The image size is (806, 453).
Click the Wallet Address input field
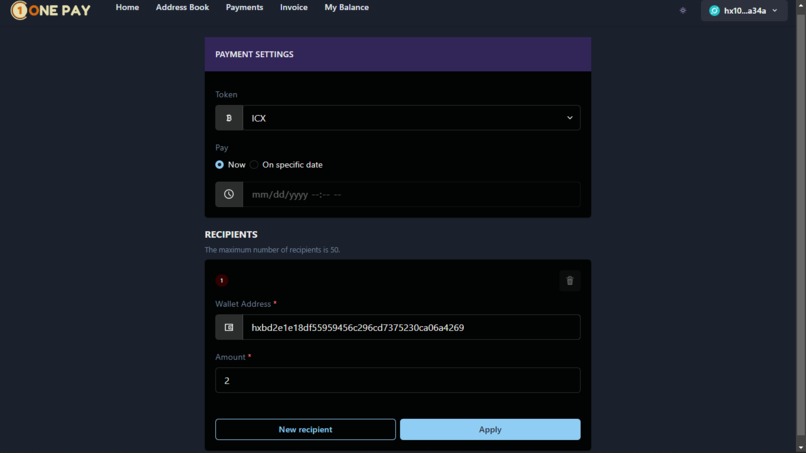click(x=411, y=327)
